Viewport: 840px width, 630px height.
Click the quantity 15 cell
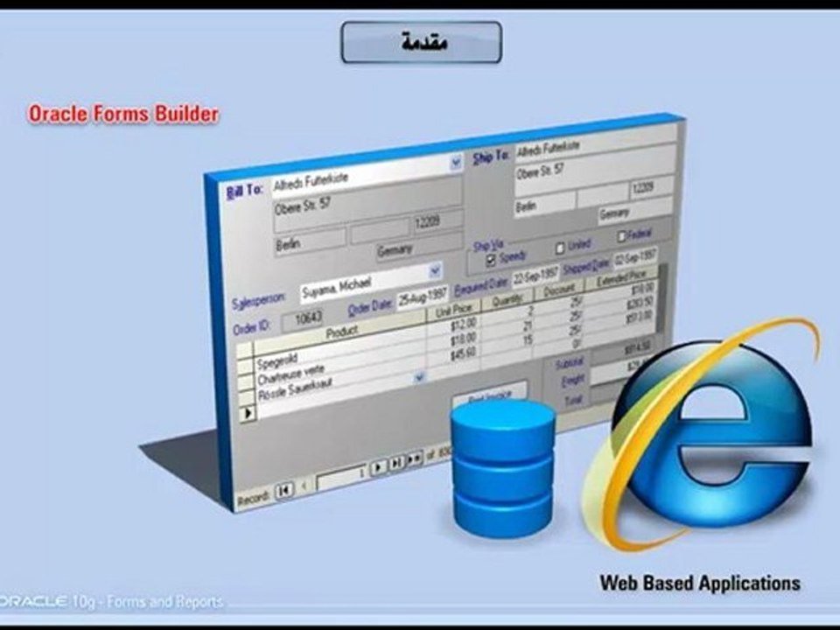[507, 340]
